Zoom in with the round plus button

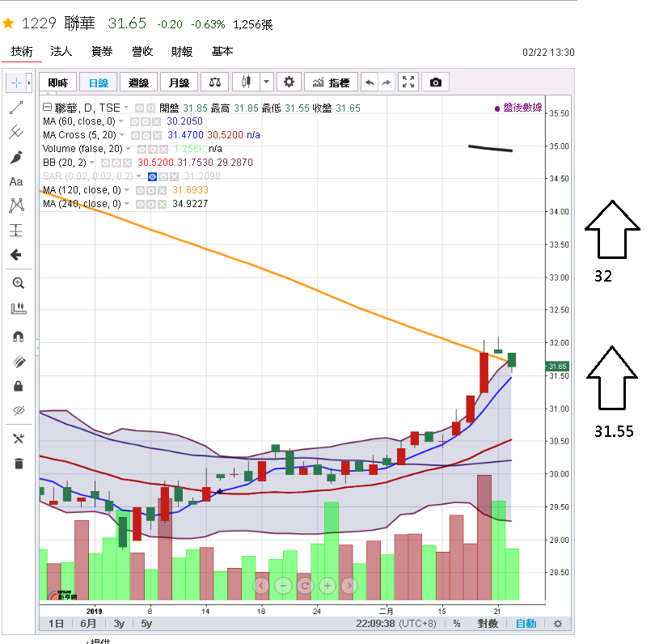tap(327, 586)
